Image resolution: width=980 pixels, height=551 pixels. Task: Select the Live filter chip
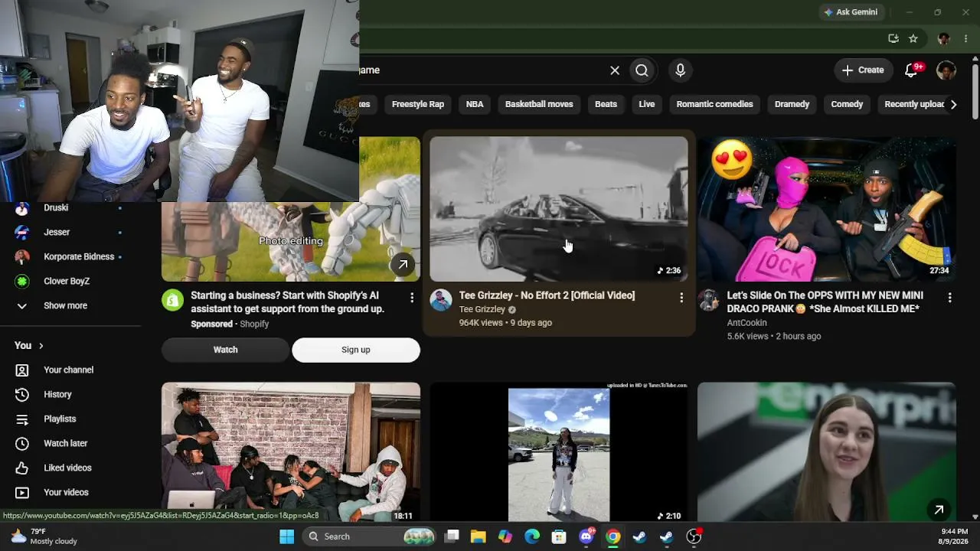647,104
